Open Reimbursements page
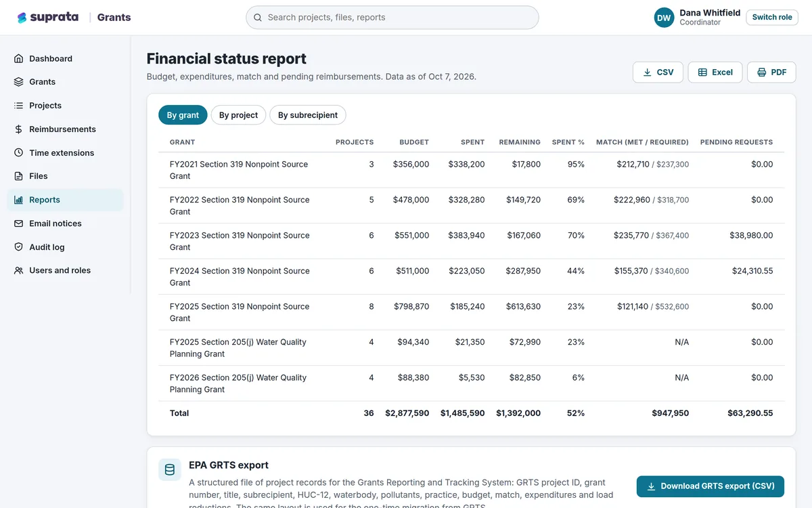This screenshot has height=508, width=812. tap(65, 129)
